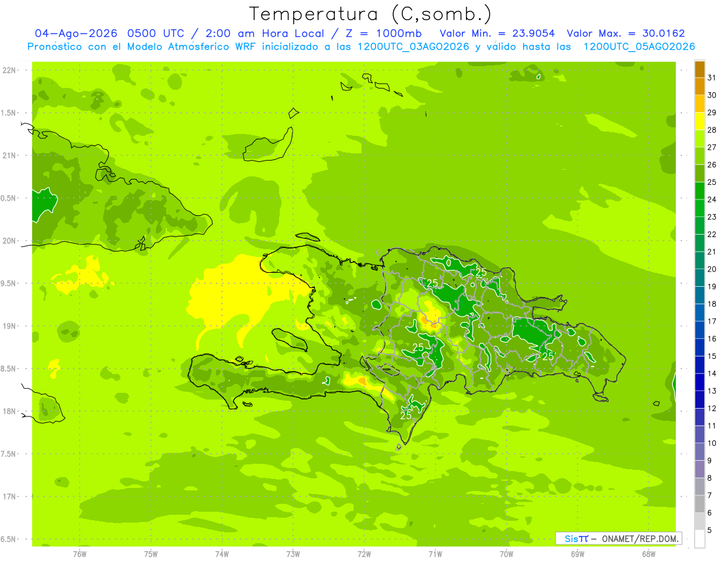Click the "73W" longitude axis label

click(x=293, y=554)
